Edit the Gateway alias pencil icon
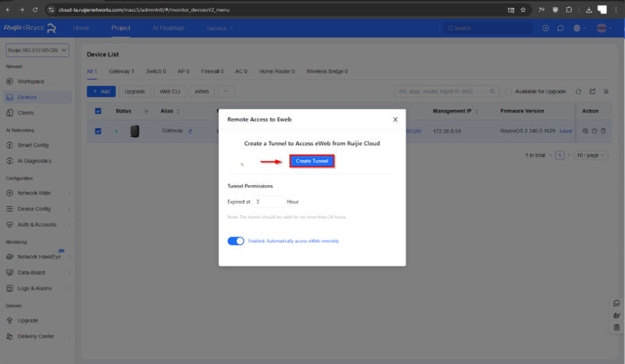 191,131
